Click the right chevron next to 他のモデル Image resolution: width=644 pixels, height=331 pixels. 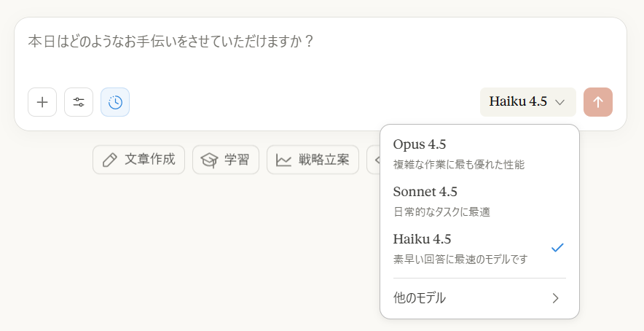[x=556, y=298]
